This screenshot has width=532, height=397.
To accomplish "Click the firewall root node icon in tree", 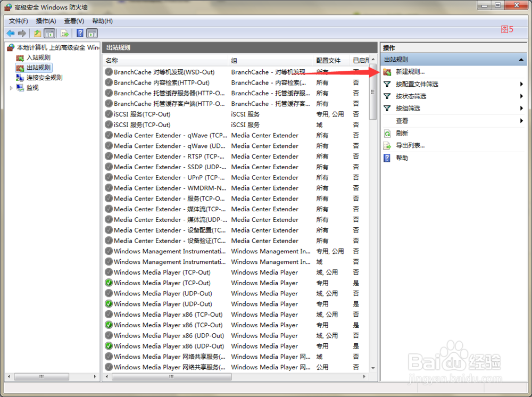I will coord(11,47).
